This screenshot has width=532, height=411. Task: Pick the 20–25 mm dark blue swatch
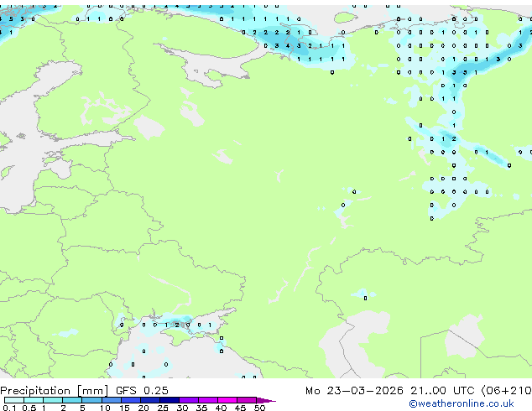pos(149,400)
